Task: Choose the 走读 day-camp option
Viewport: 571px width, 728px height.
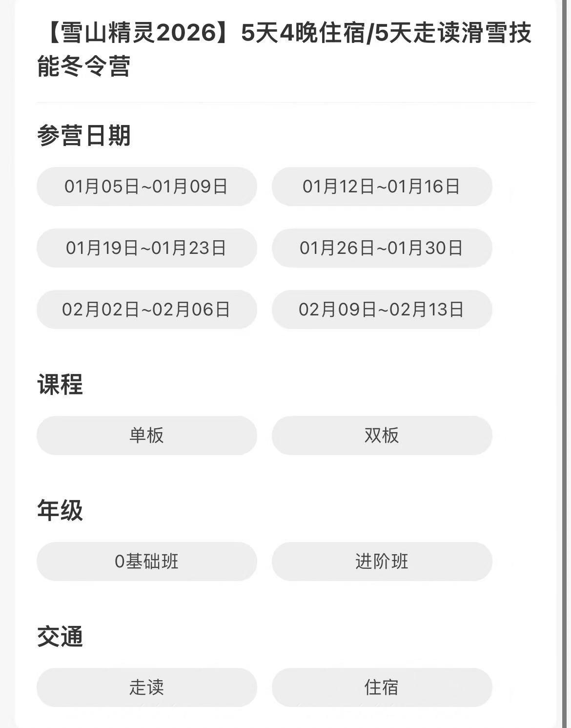Action: click(x=146, y=687)
